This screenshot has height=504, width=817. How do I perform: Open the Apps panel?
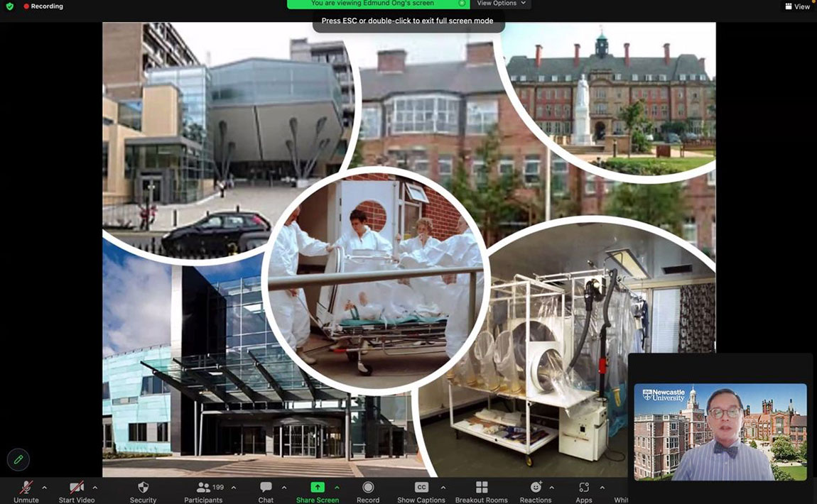click(x=583, y=491)
